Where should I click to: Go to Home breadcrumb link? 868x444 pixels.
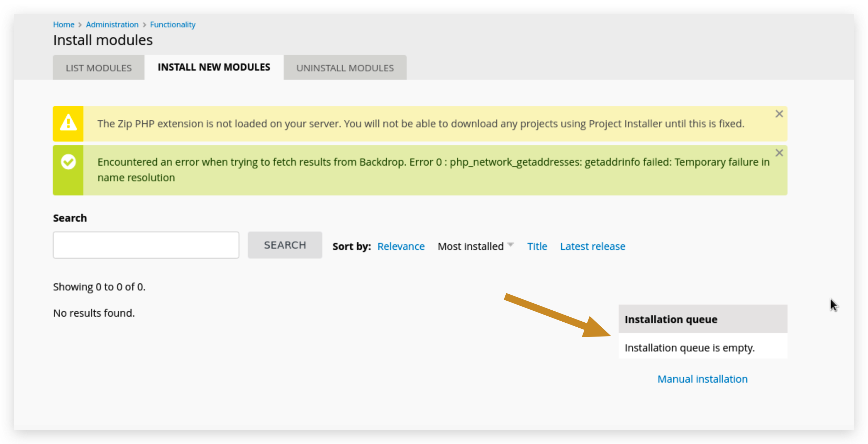click(63, 25)
